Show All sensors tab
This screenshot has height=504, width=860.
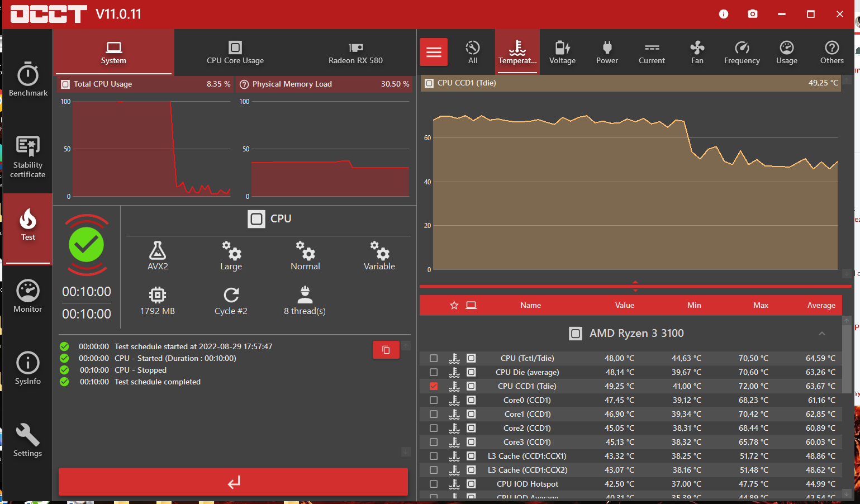click(x=473, y=52)
